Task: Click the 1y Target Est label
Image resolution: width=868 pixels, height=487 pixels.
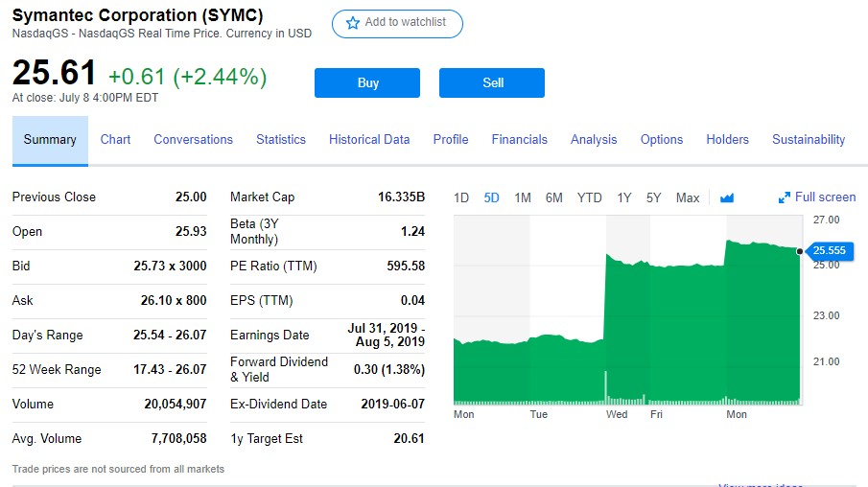Action: [267, 438]
